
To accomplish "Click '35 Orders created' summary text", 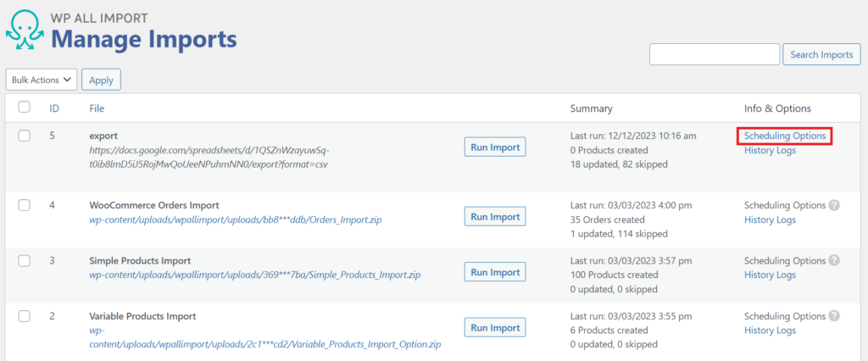I will (x=607, y=219).
